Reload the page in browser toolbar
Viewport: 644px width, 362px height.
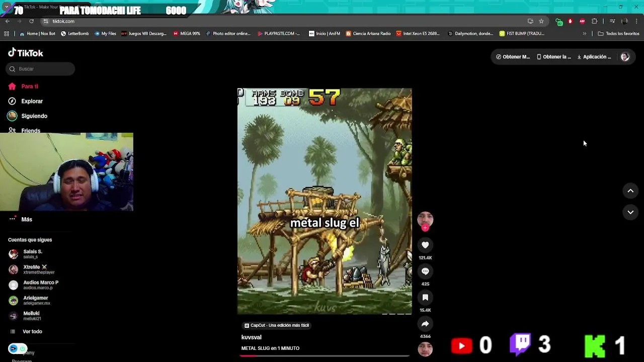[31, 21]
